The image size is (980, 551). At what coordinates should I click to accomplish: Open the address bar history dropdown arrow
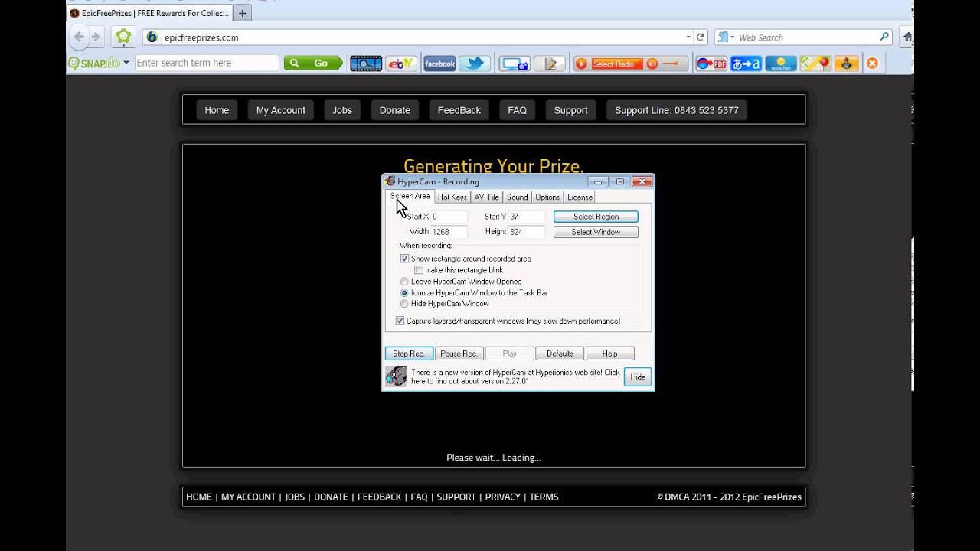pos(688,37)
